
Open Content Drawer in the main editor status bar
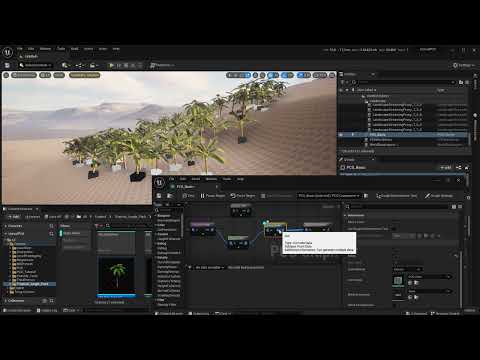click(x=18, y=310)
